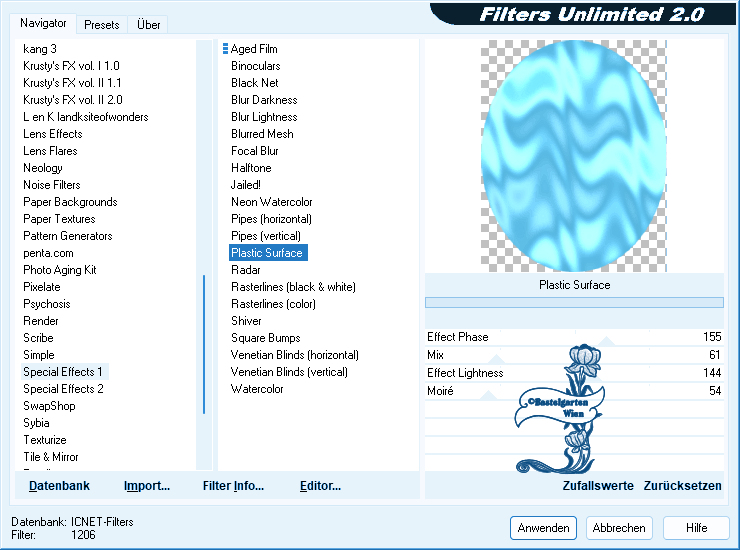Click the Import... button
740x550 pixels.
[147, 486]
